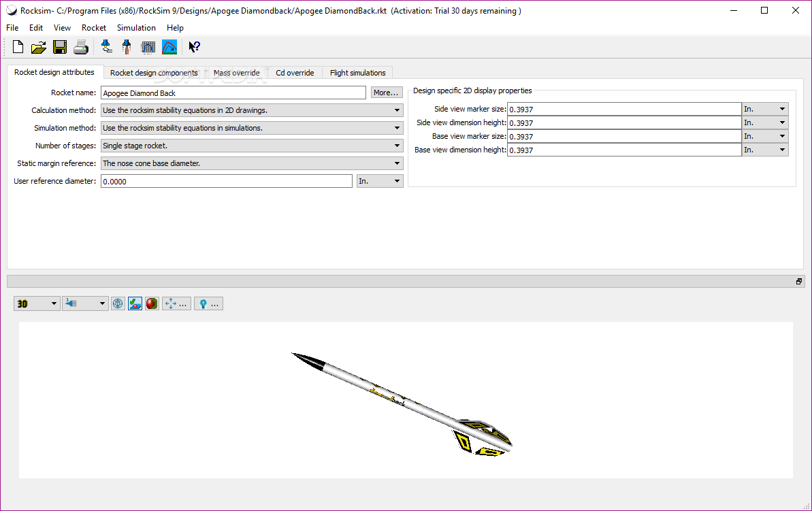The width and height of the screenshot is (812, 511).
Task: Expand the Calculation method dropdown
Action: [x=252, y=110]
